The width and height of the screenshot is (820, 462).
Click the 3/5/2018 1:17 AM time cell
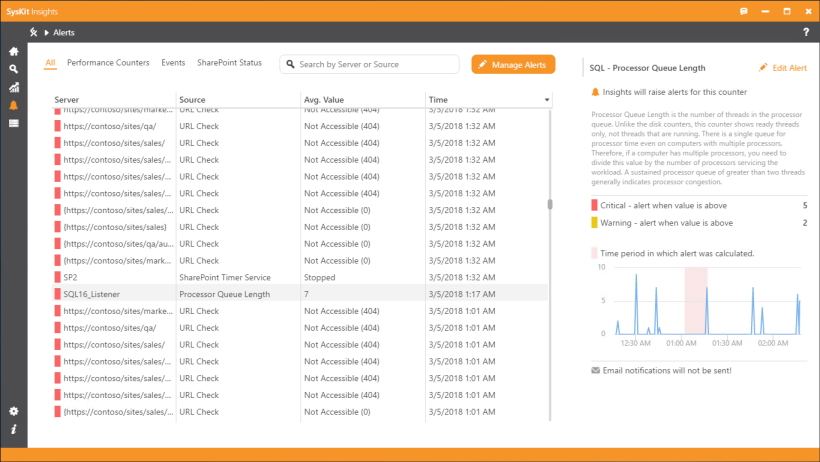[462, 294]
